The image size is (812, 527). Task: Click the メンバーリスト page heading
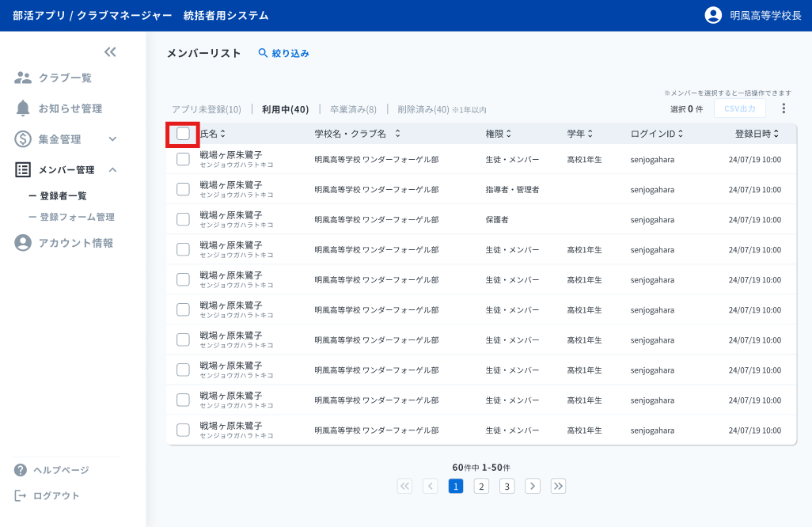204,53
